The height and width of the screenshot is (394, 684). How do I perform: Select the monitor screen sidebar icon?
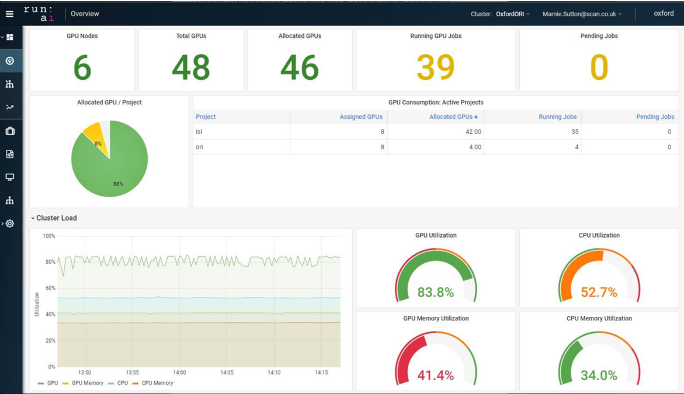(x=10, y=177)
